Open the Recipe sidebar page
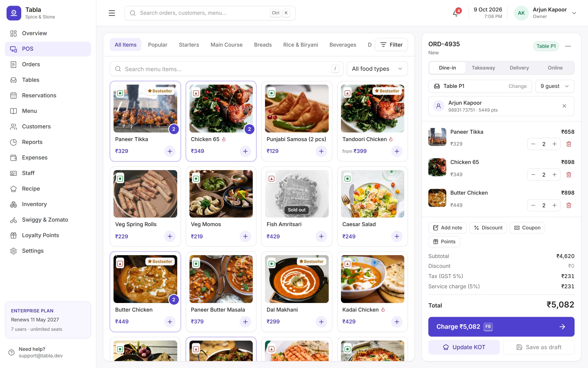The image size is (588, 368). click(x=48, y=189)
